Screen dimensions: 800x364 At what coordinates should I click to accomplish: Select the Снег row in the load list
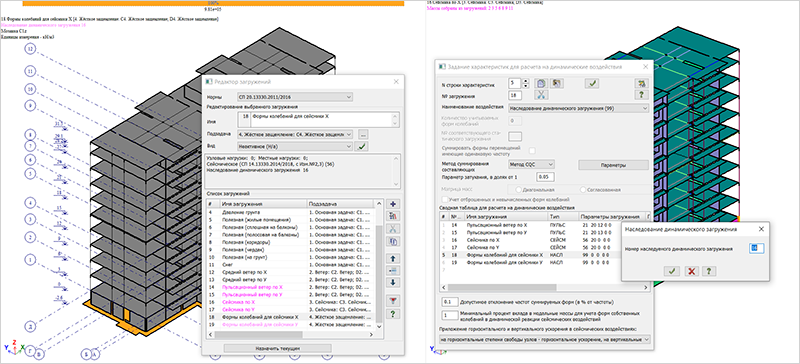click(290, 264)
